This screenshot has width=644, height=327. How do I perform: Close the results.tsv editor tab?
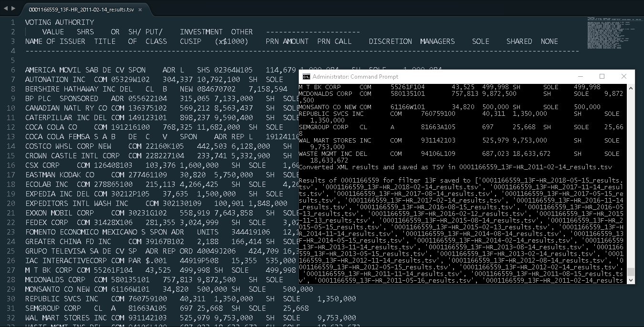[x=140, y=10]
